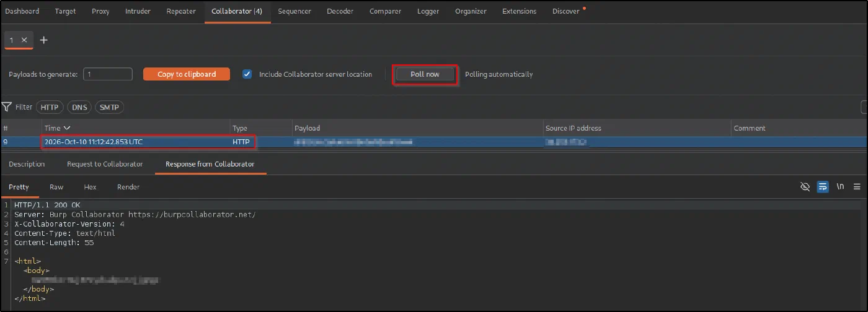This screenshot has width=868, height=312.
Task: Click the Server: Burp Collaborator header line
Action: coord(135,214)
